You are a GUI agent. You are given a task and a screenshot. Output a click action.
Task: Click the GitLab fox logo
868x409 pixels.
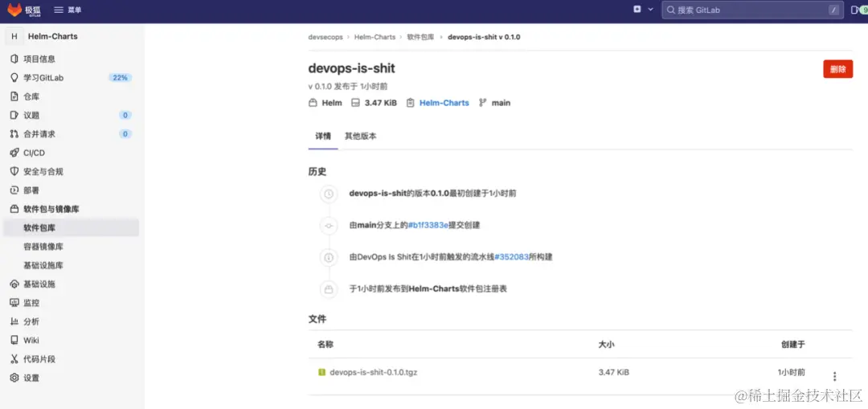(14, 10)
